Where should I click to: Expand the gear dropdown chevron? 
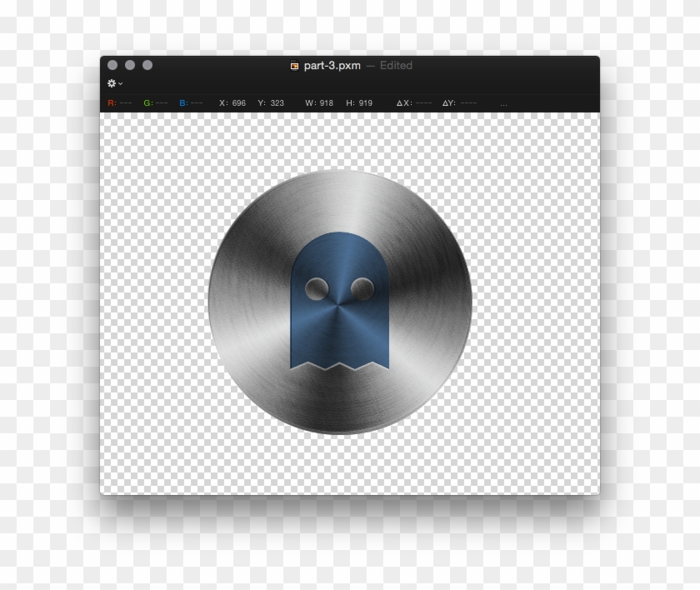pos(119,83)
